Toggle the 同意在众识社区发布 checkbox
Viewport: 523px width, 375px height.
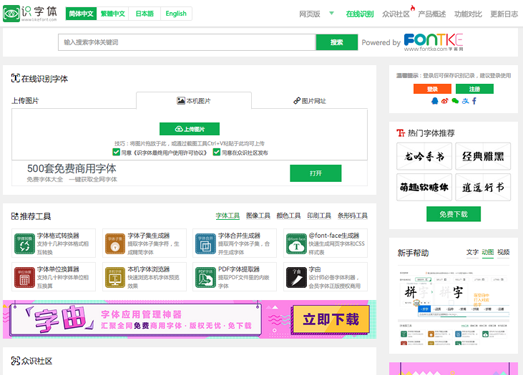coord(216,152)
